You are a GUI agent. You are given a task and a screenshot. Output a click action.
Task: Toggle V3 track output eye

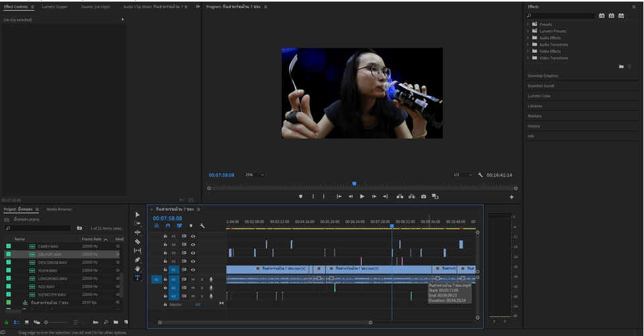click(x=193, y=253)
